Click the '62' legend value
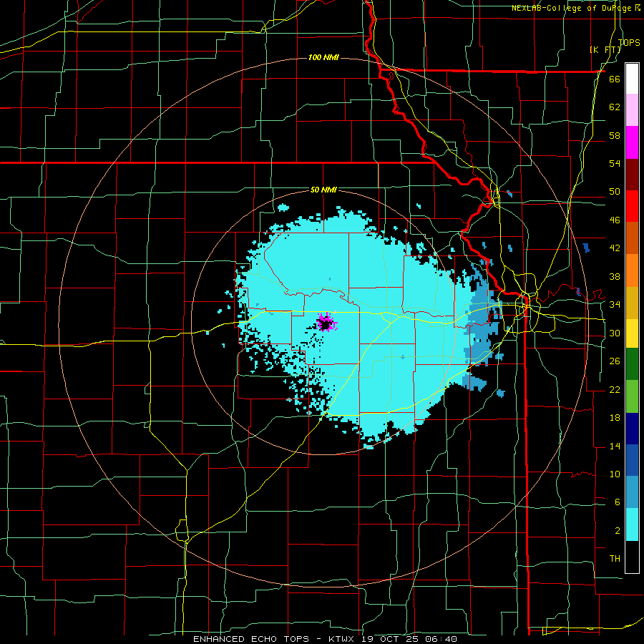 tap(615, 107)
